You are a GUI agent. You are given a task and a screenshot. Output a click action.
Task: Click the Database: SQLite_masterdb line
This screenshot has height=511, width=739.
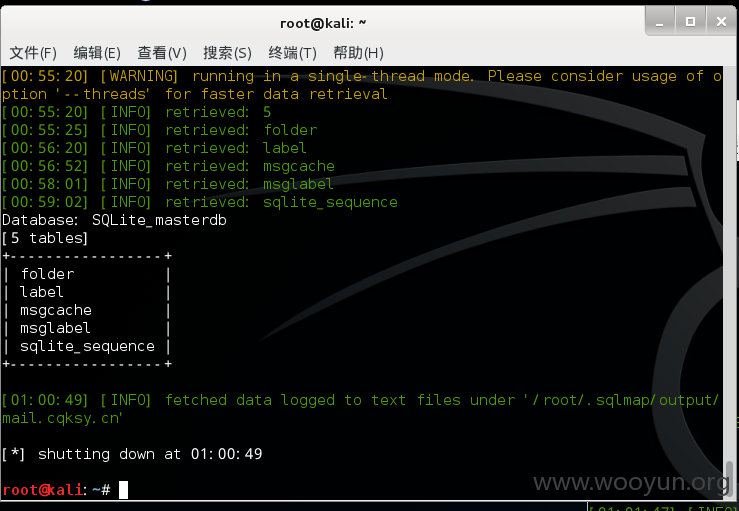[x=114, y=220]
